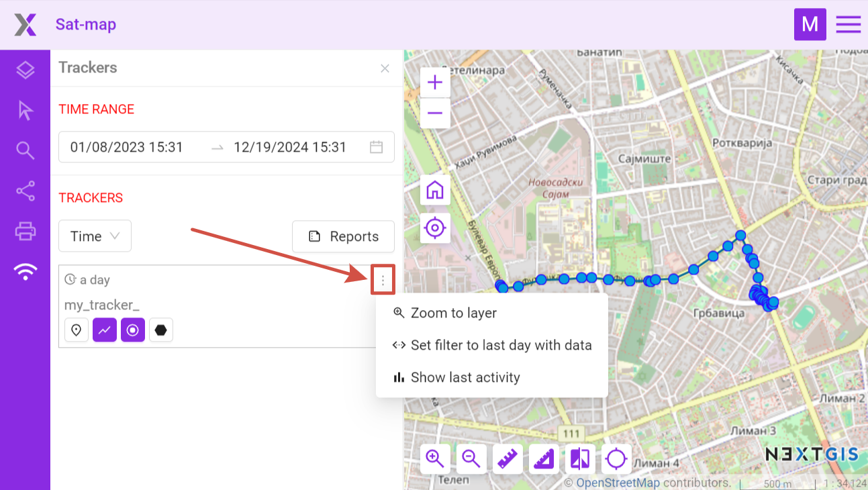
Task: Open the Time sorting dropdown
Action: (95, 236)
